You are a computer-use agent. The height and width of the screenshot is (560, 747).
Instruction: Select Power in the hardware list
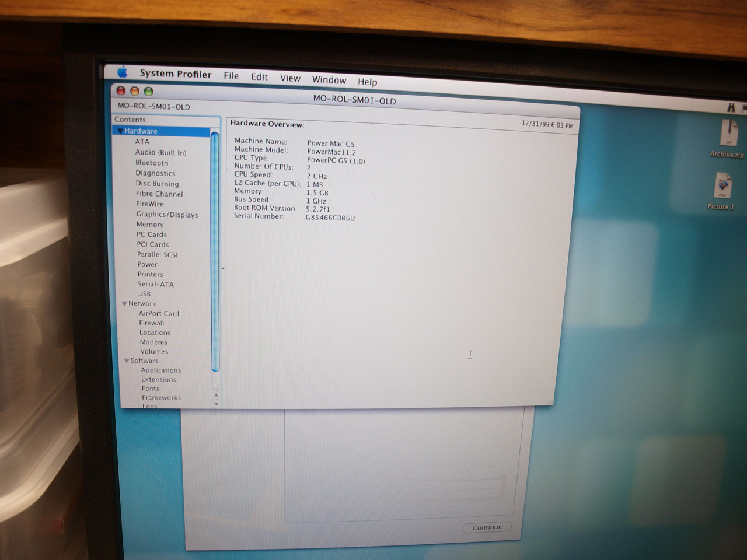click(x=147, y=265)
